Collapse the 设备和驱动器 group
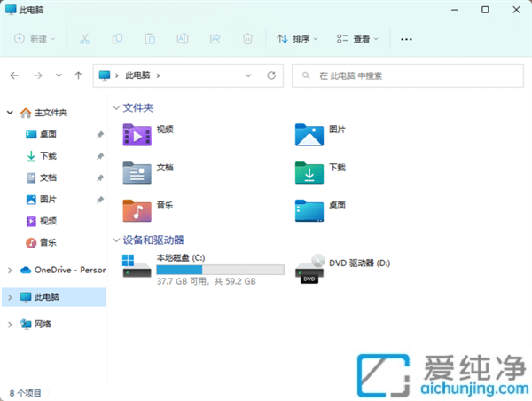532x401 pixels. (116, 240)
